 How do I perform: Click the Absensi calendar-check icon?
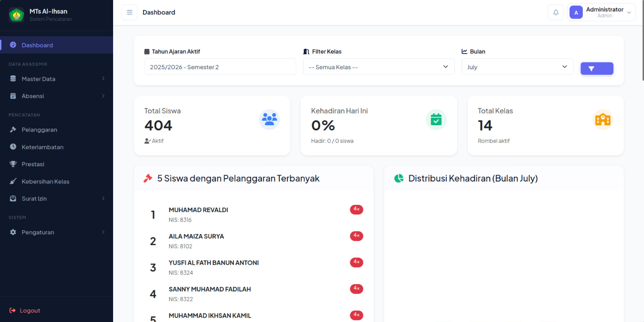click(13, 96)
